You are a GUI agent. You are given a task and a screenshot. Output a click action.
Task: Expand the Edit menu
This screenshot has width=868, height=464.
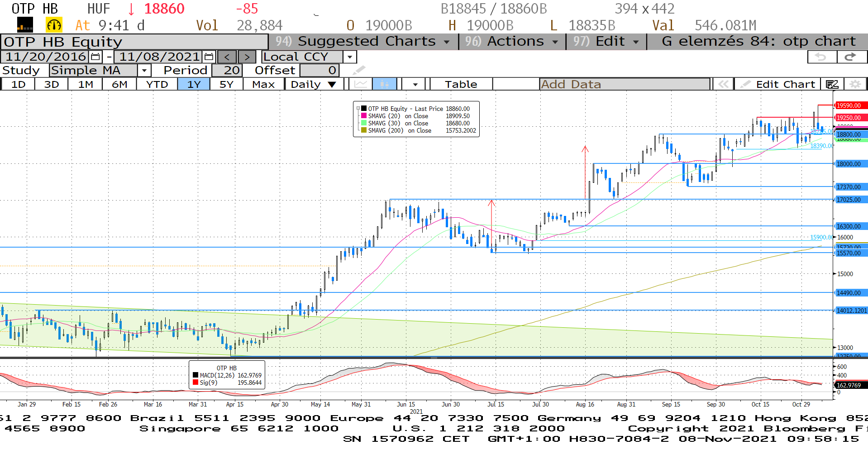coord(606,41)
